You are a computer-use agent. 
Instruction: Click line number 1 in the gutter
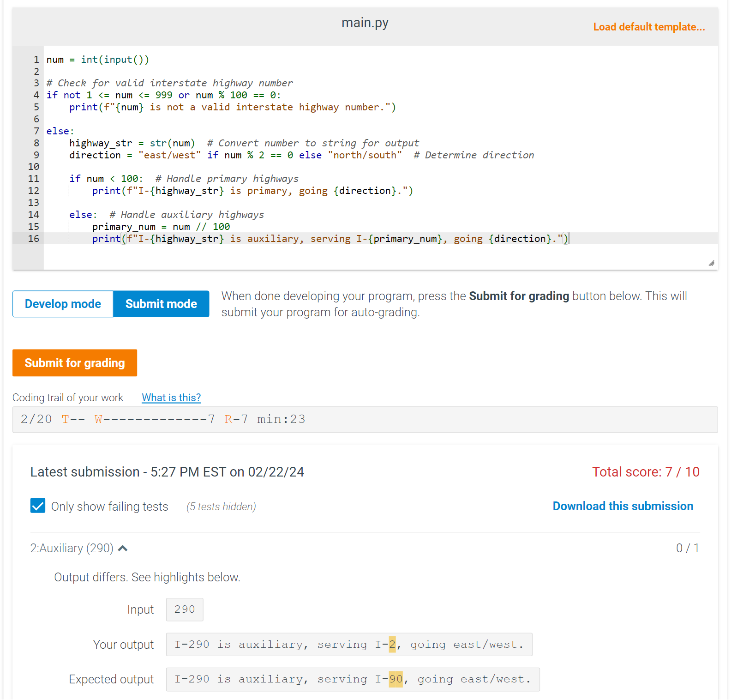click(36, 59)
